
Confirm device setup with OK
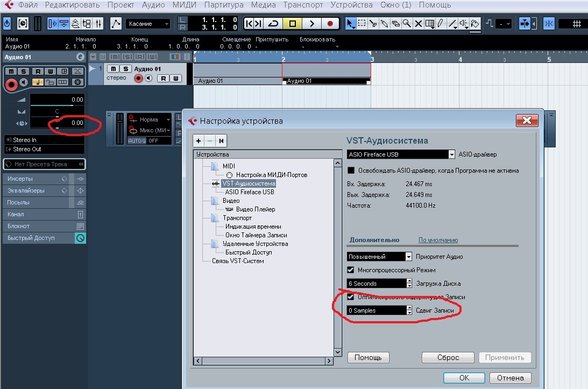(x=464, y=378)
